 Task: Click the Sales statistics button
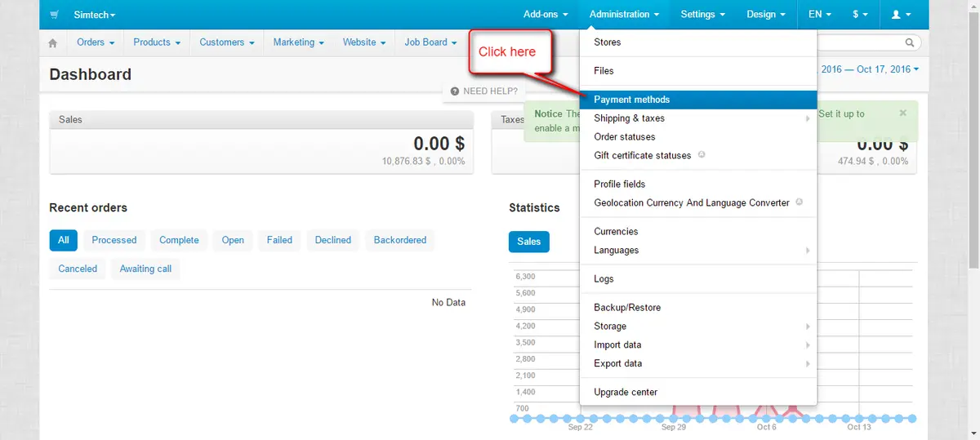click(529, 242)
